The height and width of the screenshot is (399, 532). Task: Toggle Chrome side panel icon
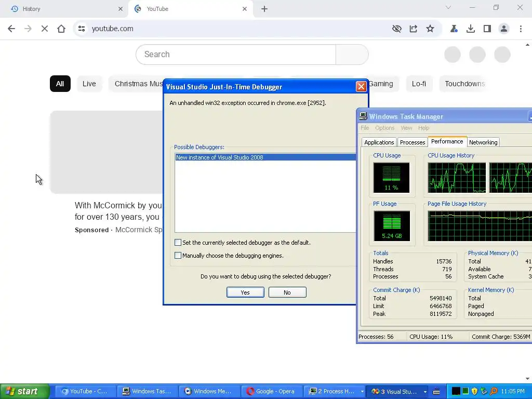click(487, 29)
